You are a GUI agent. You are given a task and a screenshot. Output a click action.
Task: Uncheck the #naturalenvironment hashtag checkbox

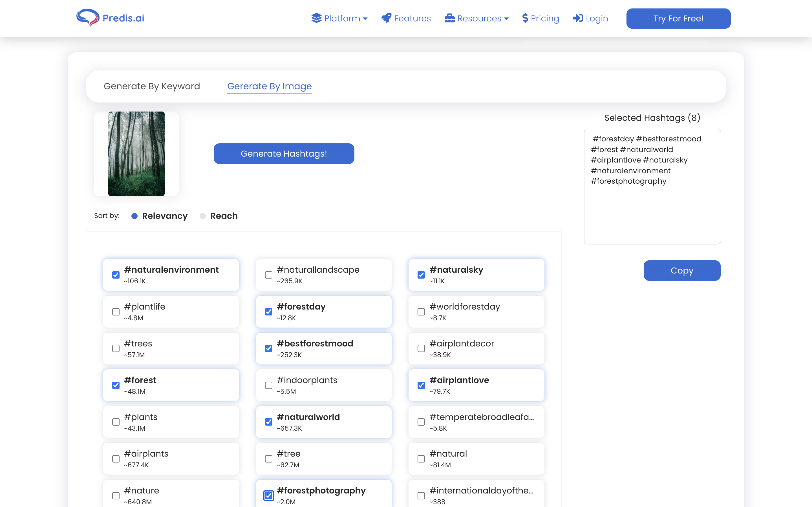116,275
